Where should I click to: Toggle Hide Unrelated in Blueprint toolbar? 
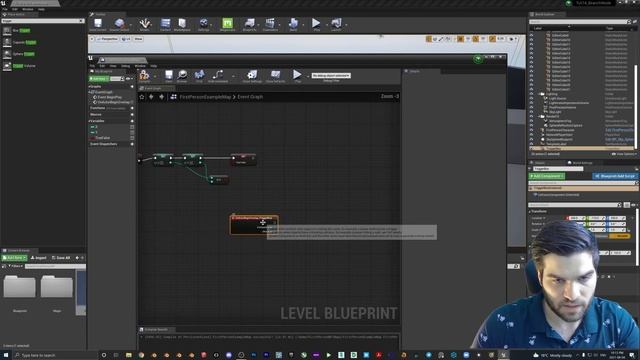(218, 76)
